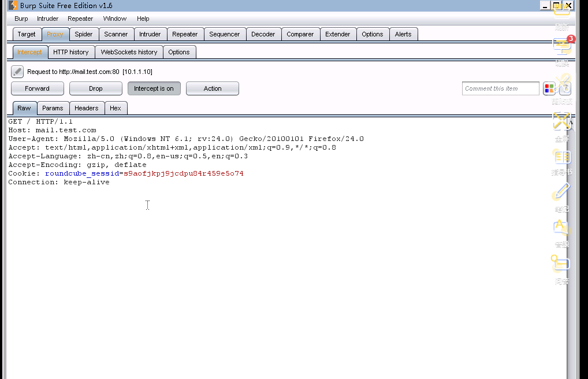Open the HTTP history sub-tab

click(x=71, y=52)
